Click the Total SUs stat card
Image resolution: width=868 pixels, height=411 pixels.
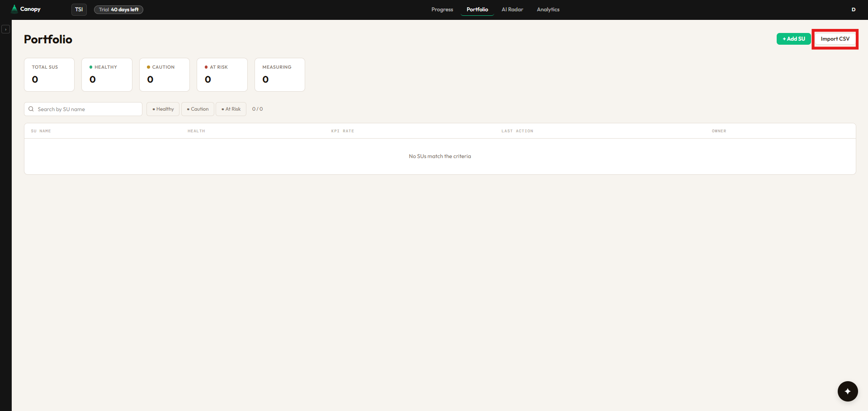pos(49,75)
